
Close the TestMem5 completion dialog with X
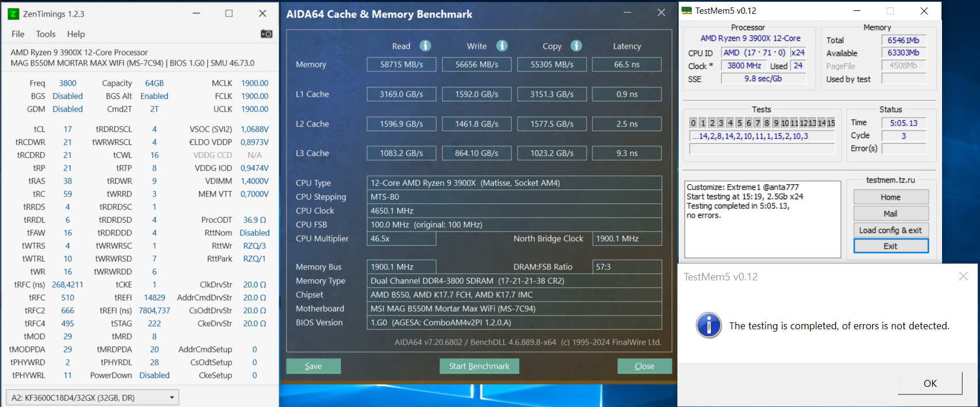pyautogui.click(x=963, y=276)
